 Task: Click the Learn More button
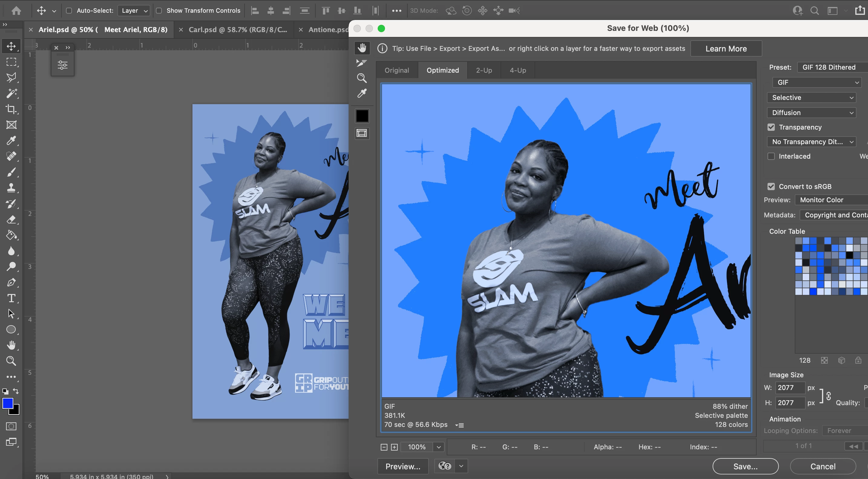click(726, 48)
